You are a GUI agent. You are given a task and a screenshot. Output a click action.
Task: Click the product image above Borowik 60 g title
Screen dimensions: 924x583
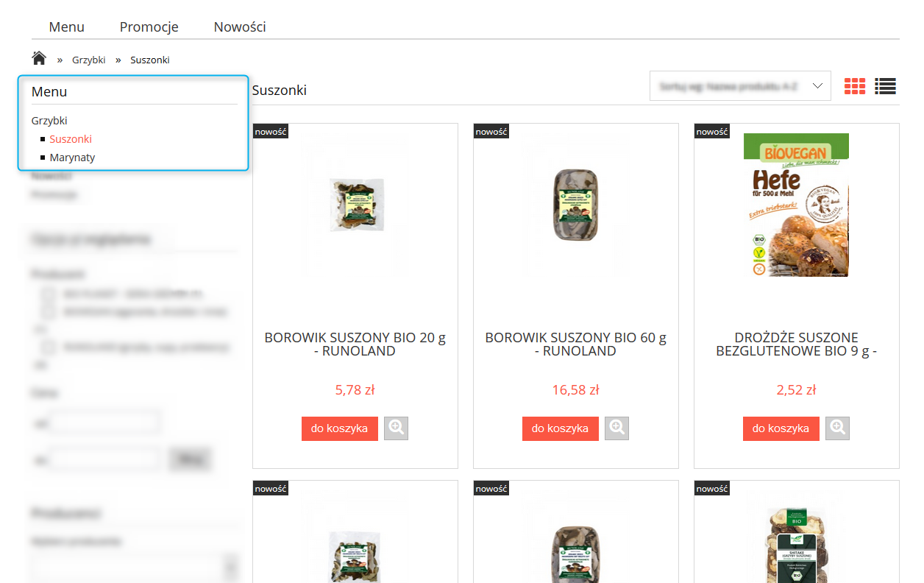[x=576, y=205]
